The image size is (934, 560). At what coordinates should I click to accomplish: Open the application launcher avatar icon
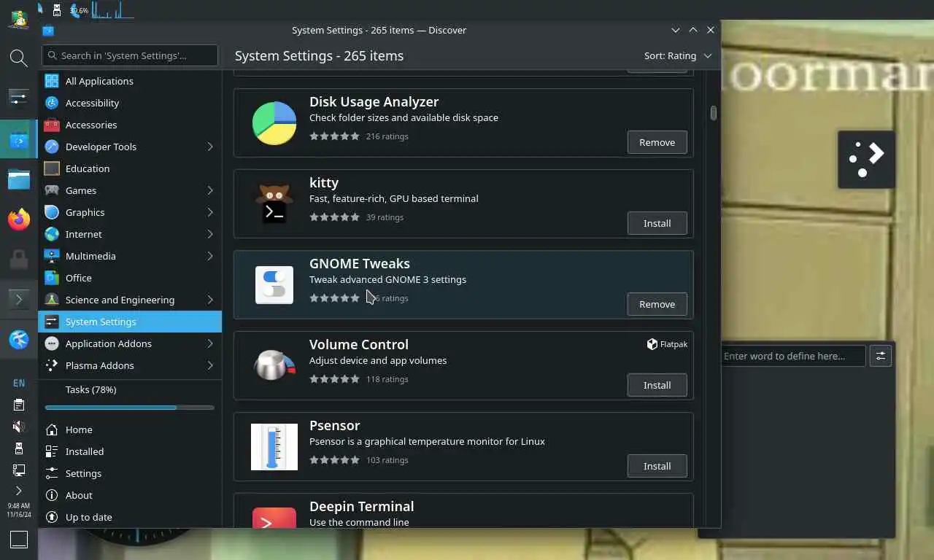click(18, 18)
